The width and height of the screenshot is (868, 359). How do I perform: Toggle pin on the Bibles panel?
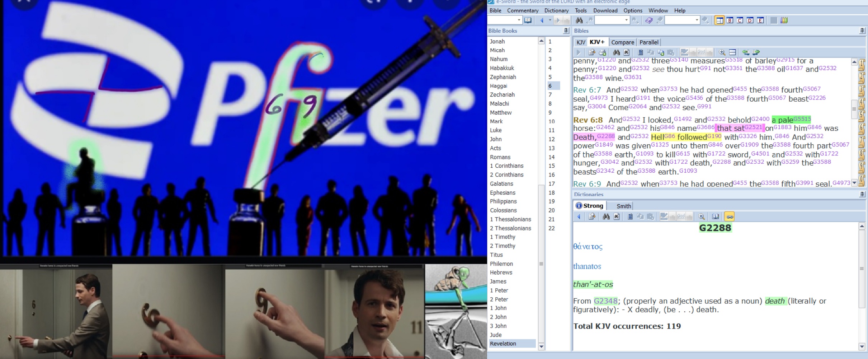click(x=862, y=31)
